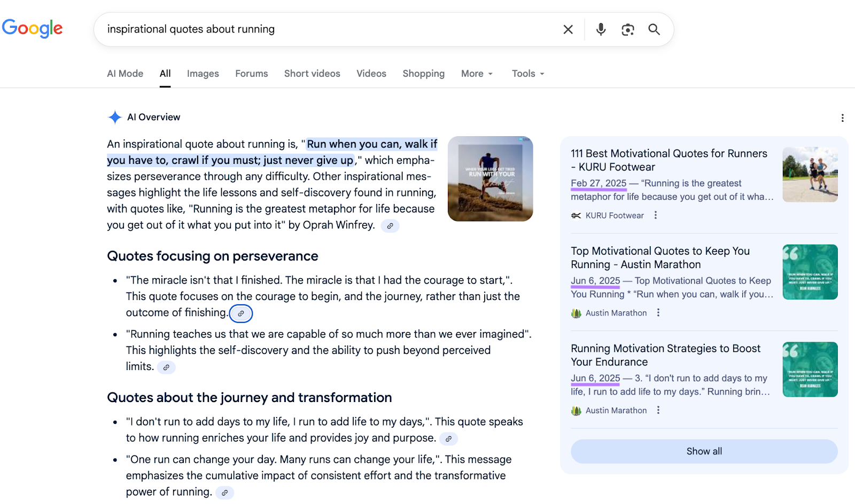The width and height of the screenshot is (855, 504).
Task: Open Google Lens image search
Action: pyautogui.click(x=627, y=29)
